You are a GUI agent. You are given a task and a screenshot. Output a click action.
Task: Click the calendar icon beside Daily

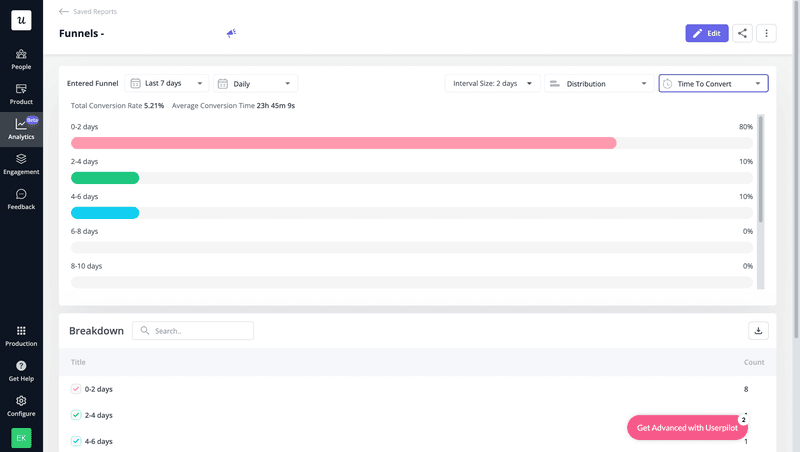click(x=223, y=84)
